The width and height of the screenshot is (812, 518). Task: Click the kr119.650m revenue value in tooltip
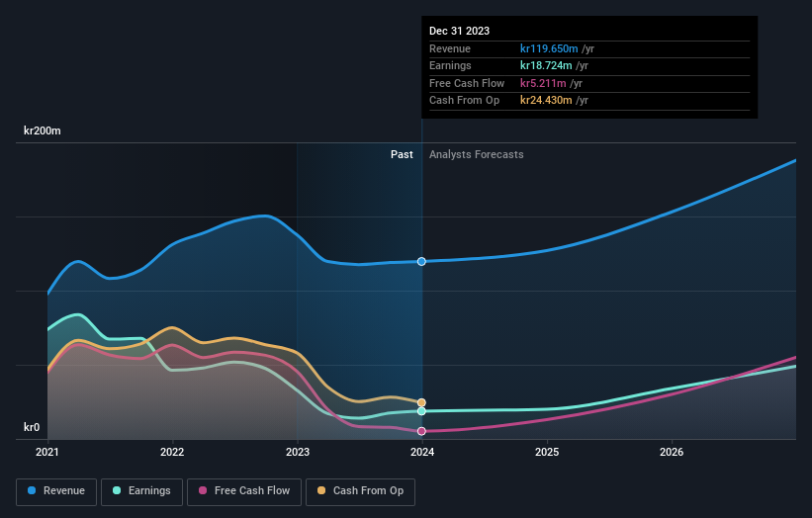point(549,48)
